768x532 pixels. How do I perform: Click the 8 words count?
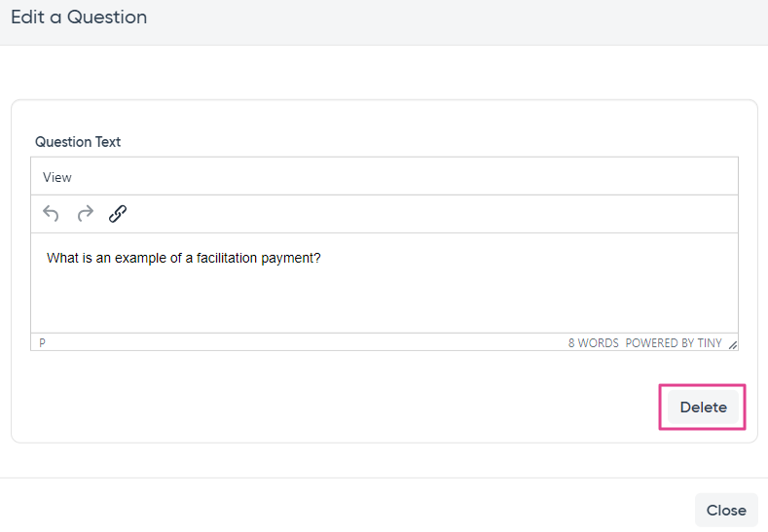click(593, 343)
